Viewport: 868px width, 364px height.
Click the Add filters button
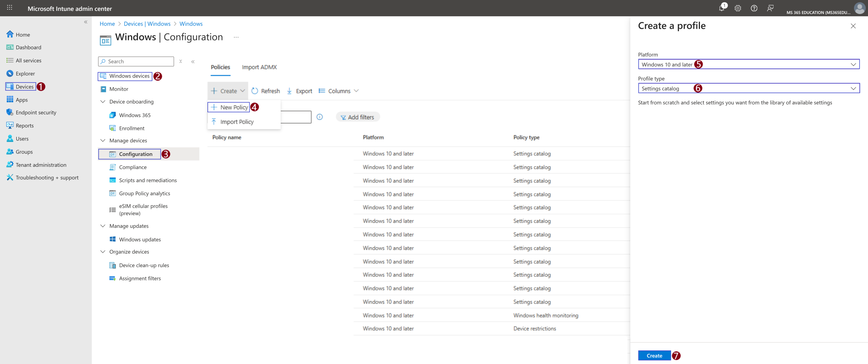(x=357, y=117)
